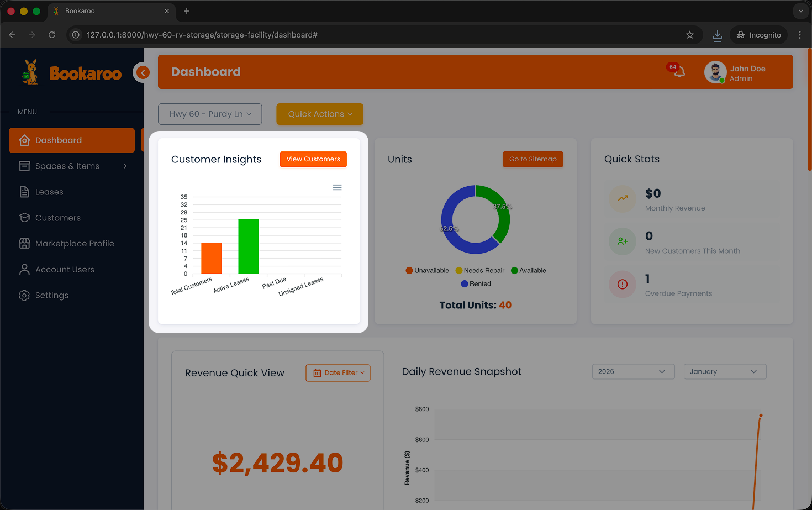Toggle the Rented legend entry
Screen dimensions: 812x510
click(476, 283)
